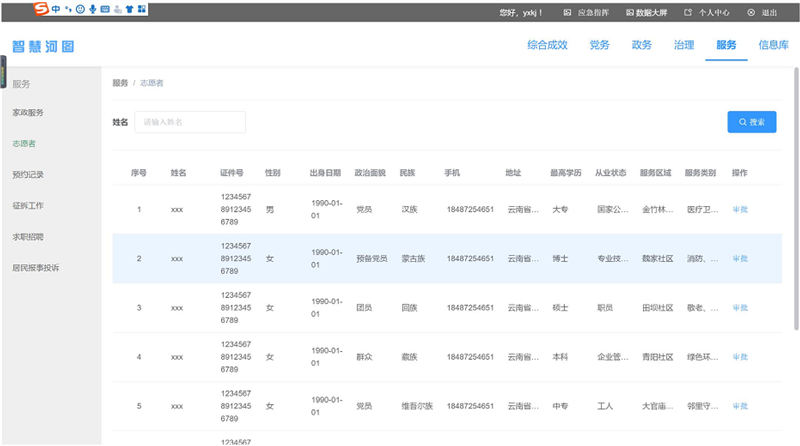Click the 服务 breadcrumb link

[120, 83]
